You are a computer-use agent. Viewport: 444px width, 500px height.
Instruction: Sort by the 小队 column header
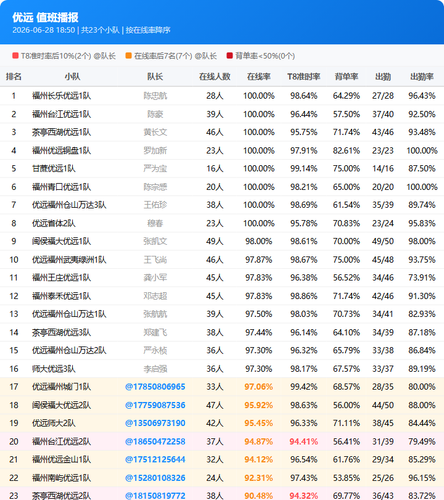(72, 77)
